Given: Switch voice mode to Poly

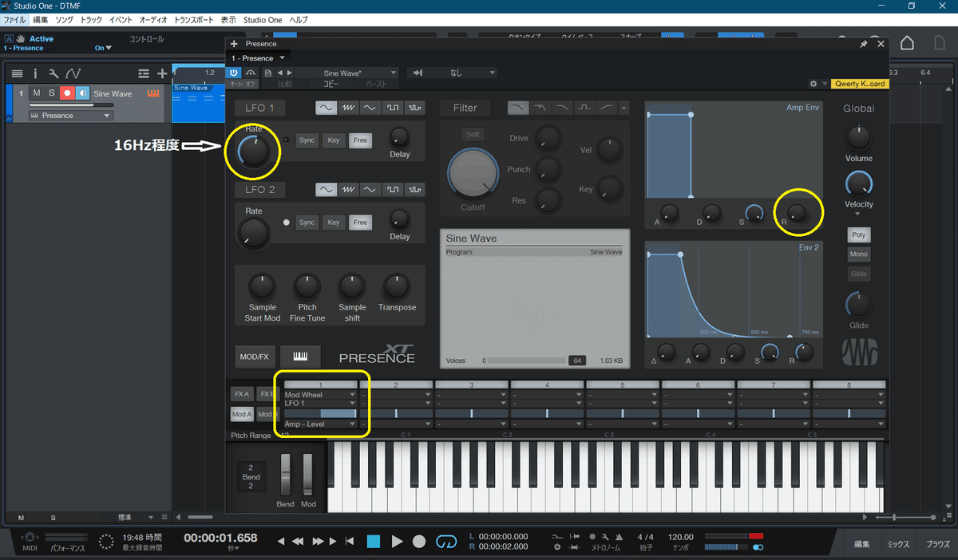Looking at the screenshot, I should [x=859, y=235].
